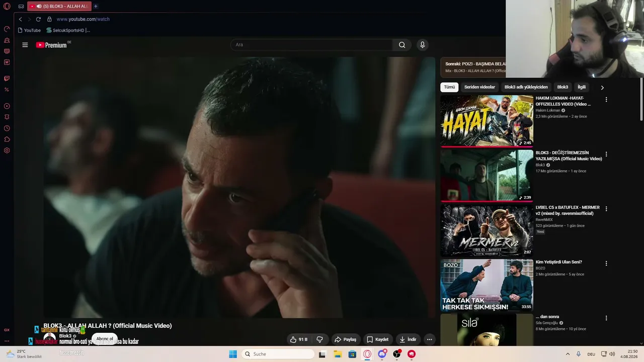Open options for MERMER v2 video
Image resolution: width=644 pixels, height=362 pixels.
[x=606, y=209]
